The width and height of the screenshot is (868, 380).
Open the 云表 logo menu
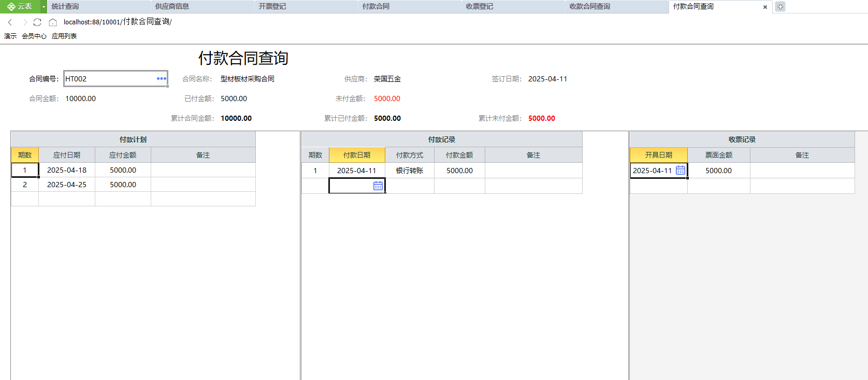(20, 7)
